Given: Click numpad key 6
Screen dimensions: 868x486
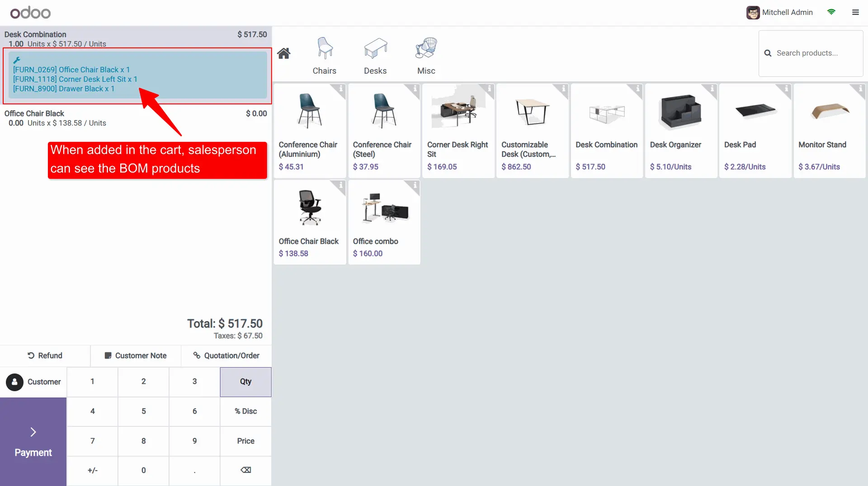Looking at the screenshot, I should [194, 411].
